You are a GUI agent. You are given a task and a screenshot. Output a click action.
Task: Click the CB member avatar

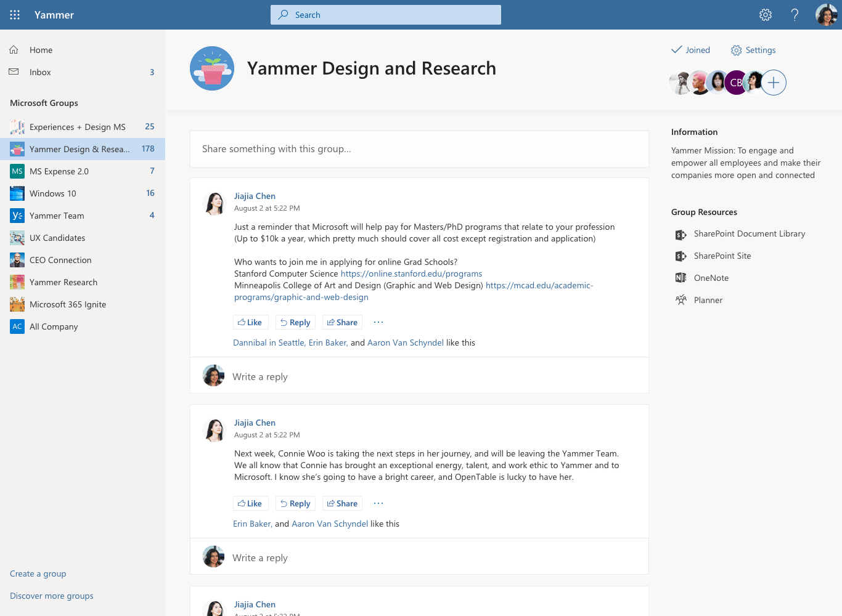[x=735, y=83]
